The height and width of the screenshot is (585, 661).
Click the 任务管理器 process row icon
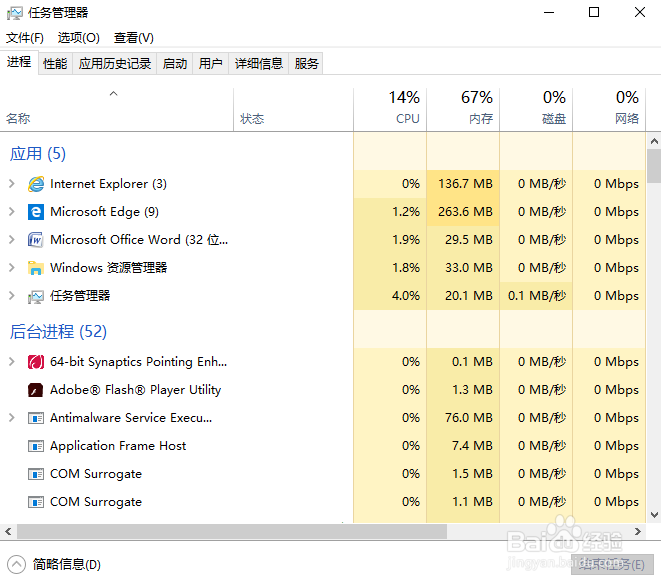tap(36, 296)
